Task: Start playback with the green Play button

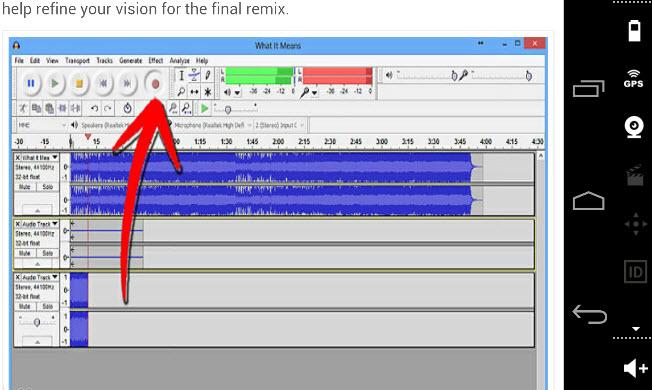Action: 54,84
